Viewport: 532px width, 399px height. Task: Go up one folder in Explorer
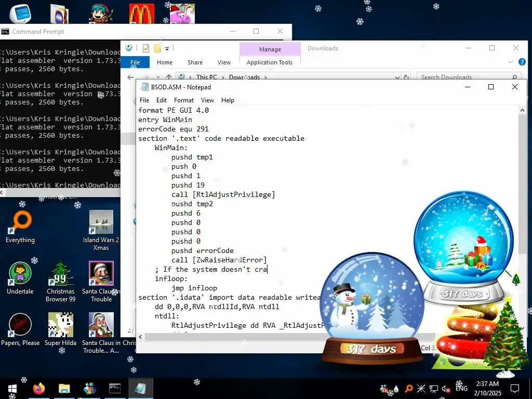[169, 77]
